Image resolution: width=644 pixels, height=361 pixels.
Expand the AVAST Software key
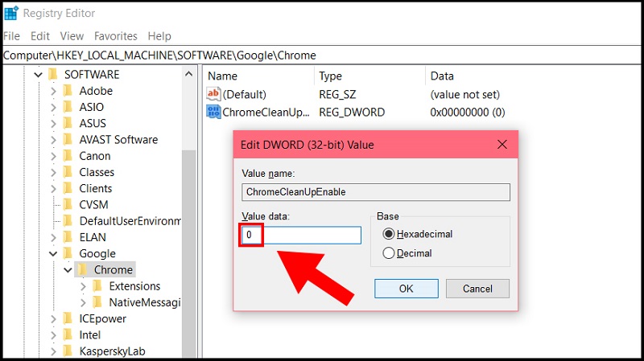point(53,139)
